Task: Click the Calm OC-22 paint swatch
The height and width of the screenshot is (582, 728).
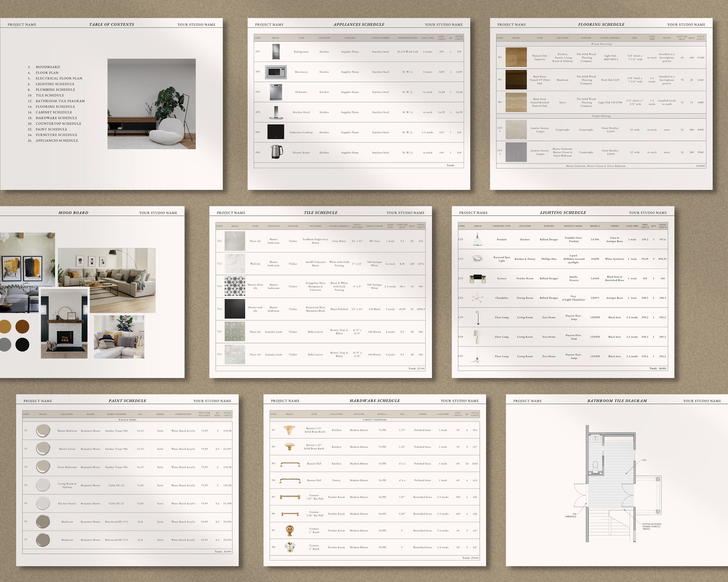Action: 43,485
